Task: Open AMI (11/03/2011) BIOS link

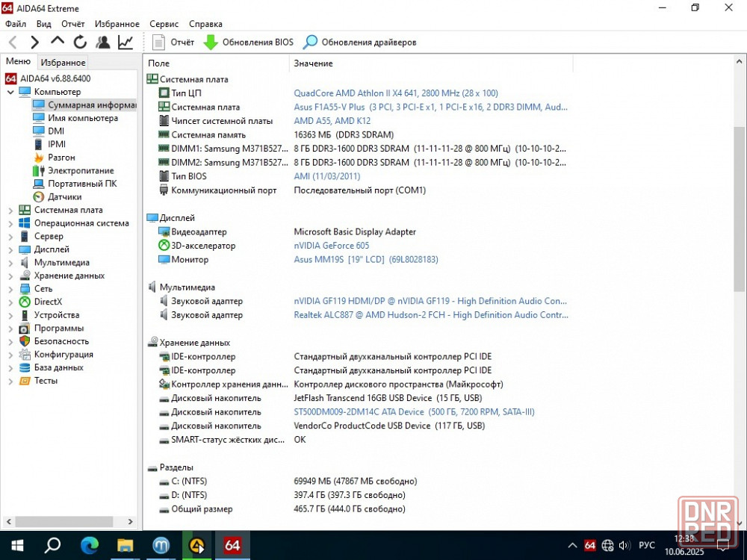Action: coord(327,176)
